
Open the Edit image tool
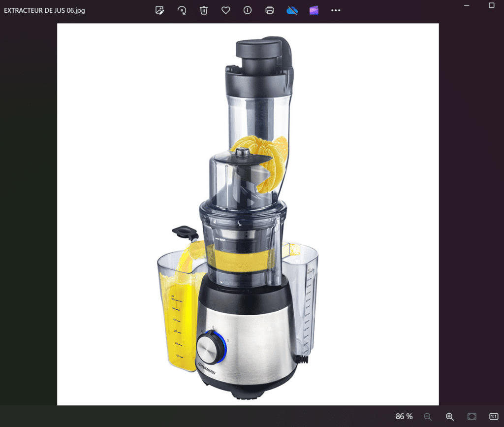(159, 10)
